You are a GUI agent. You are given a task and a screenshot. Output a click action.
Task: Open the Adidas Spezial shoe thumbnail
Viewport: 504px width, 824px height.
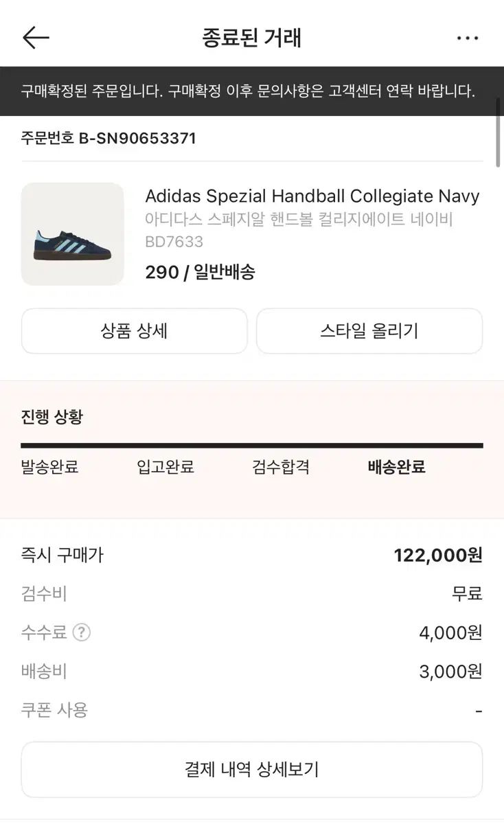(73, 234)
